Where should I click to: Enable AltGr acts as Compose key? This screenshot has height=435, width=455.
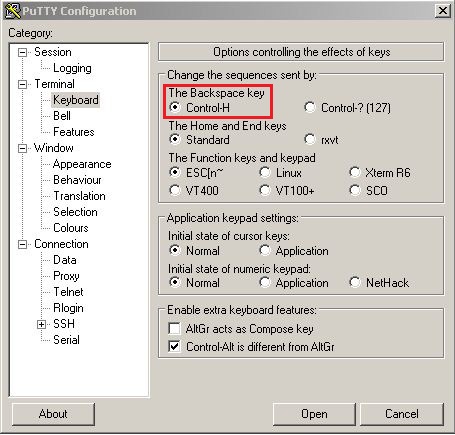[x=175, y=329]
